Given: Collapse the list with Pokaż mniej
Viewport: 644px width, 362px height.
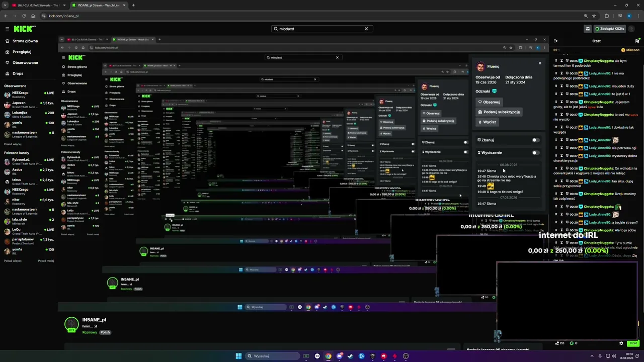Looking at the screenshot, I should click(x=46, y=261).
